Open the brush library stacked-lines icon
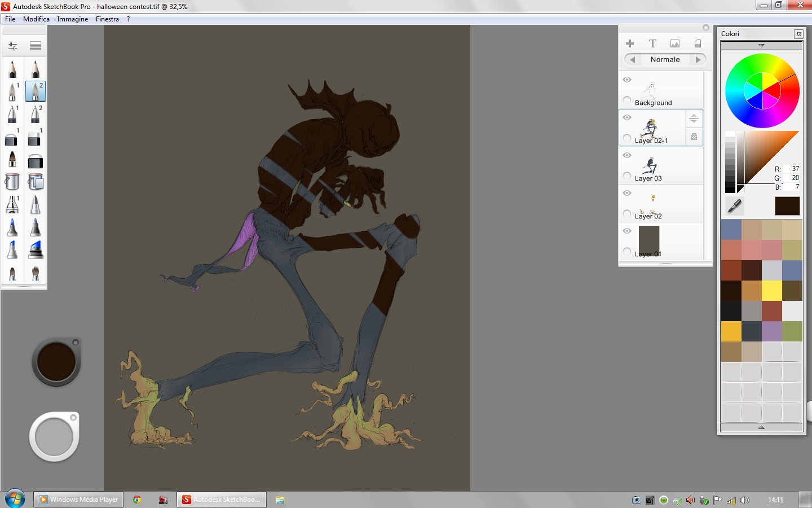The width and height of the screenshot is (812, 508). 36,46
